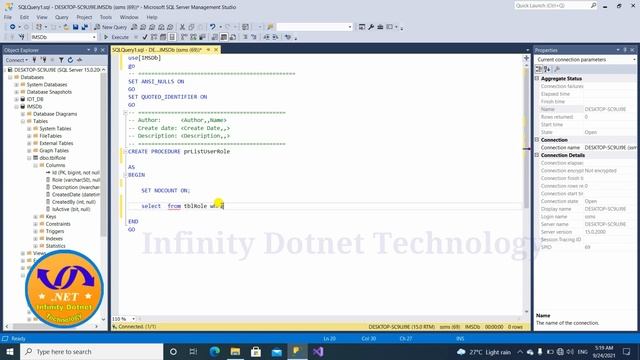Open the Query menu

[62, 17]
